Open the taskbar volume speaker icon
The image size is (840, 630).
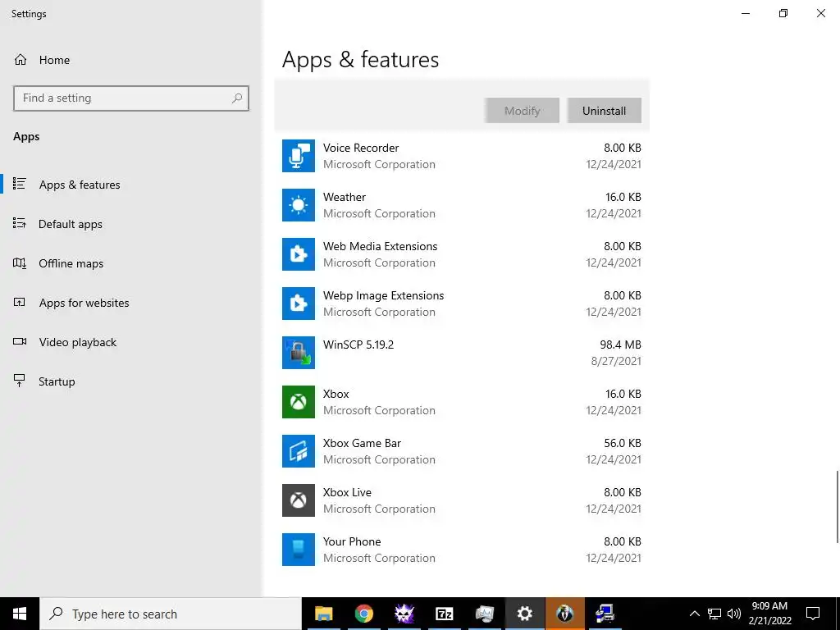(734, 614)
